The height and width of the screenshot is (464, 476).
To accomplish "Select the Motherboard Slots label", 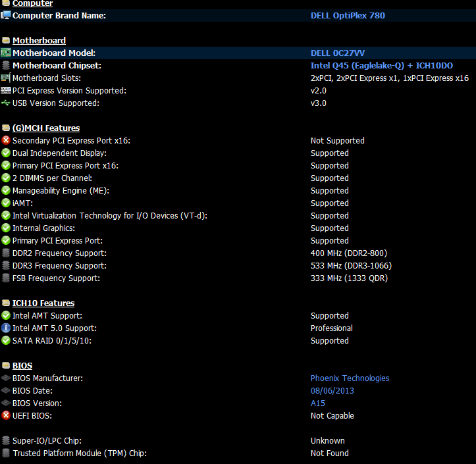I will [x=47, y=78].
